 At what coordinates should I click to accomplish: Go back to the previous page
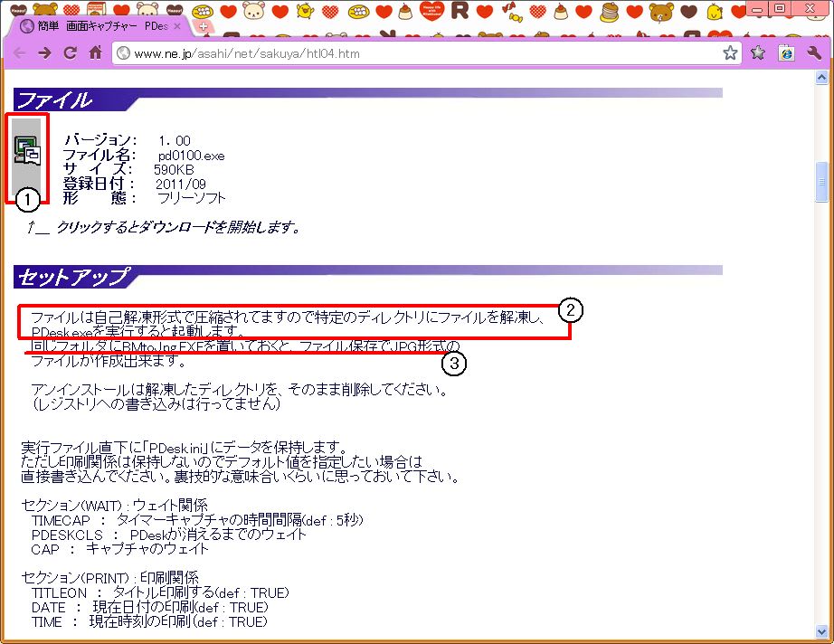click(x=19, y=53)
